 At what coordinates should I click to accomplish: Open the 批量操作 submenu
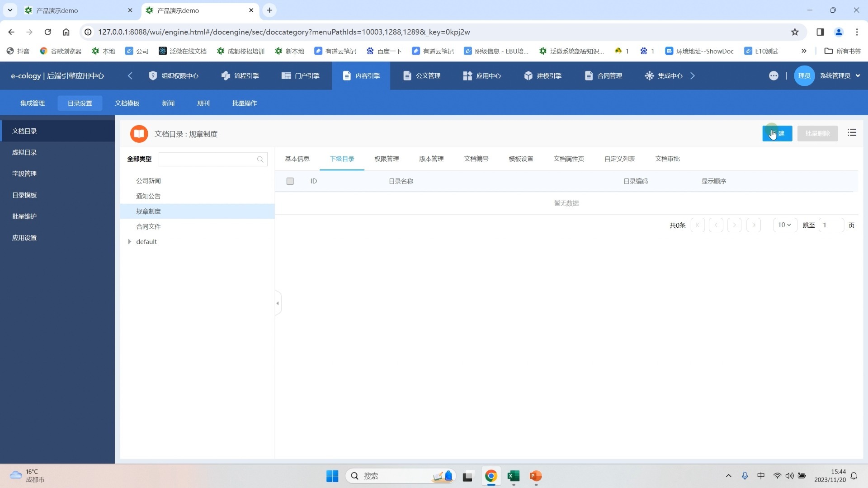click(245, 103)
